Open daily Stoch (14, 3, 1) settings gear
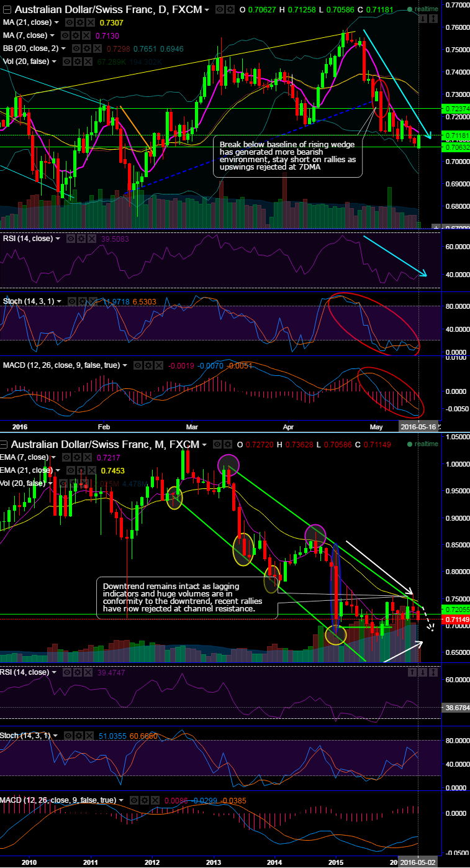The image size is (470, 868). tap(82, 301)
